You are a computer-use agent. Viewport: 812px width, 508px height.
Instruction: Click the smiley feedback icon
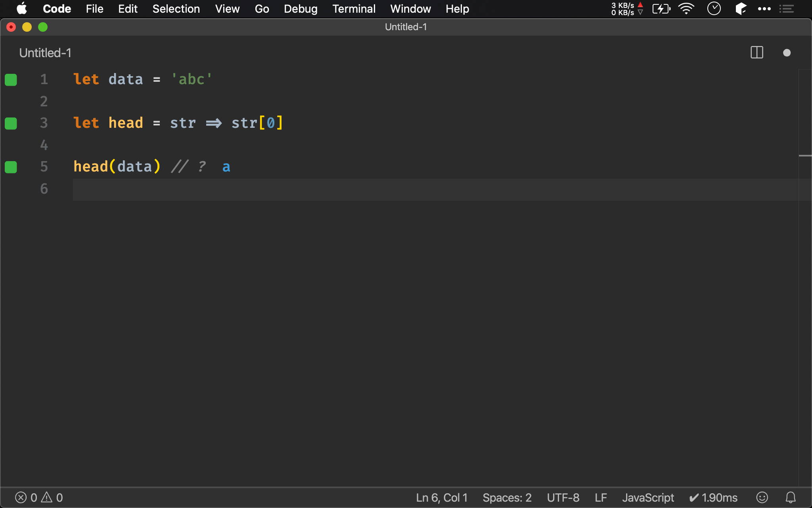pyautogui.click(x=762, y=498)
